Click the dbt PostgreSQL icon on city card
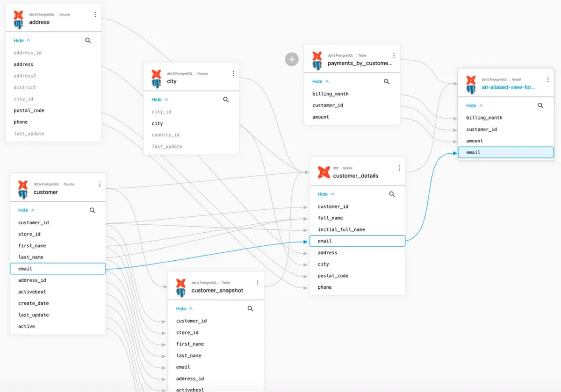The image size is (561, 392). [x=156, y=78]
